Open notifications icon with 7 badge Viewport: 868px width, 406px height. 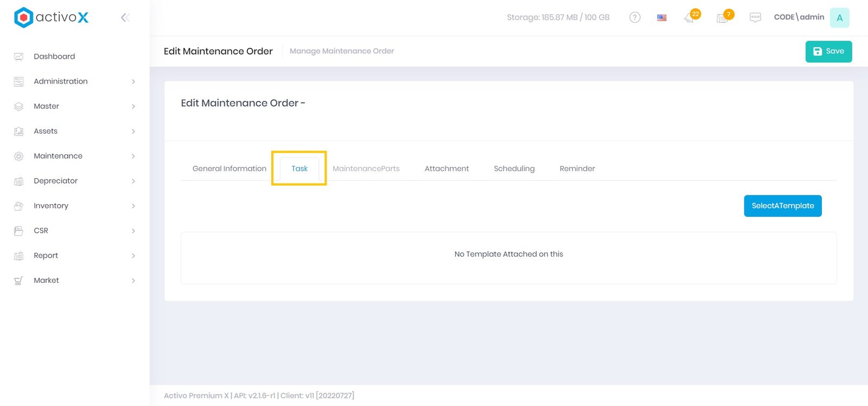[x=723, y=18]
